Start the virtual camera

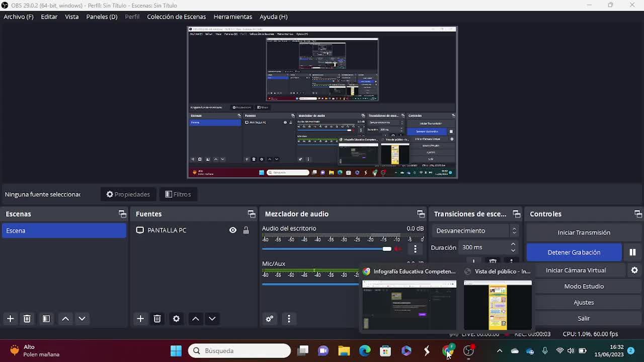(576, 270)
